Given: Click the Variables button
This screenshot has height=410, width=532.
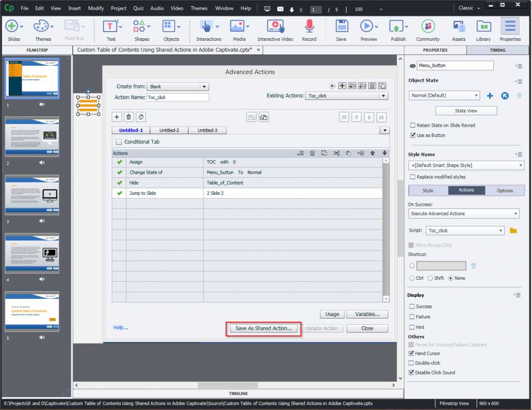Looking at the screenshot, I should tap(367, 314).
